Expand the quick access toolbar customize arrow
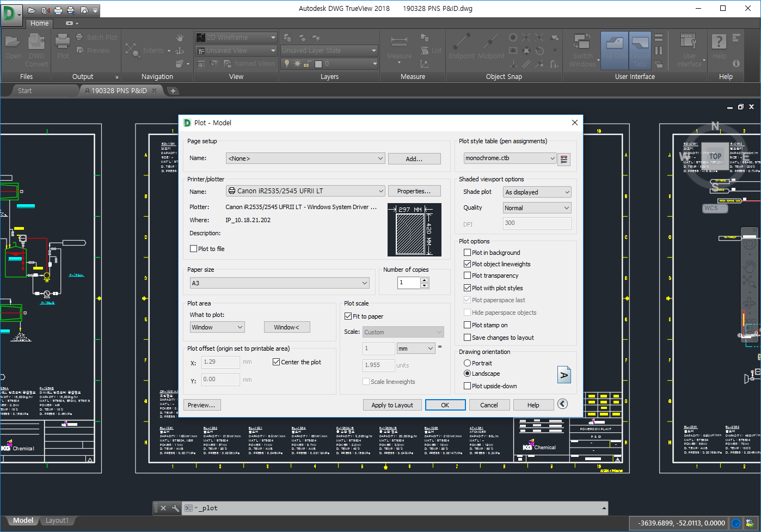The image size is (761, 532). [96, 10]
